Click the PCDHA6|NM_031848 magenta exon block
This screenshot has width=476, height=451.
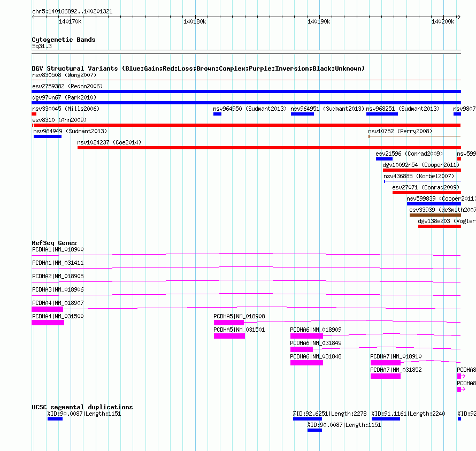pos(306,363)
